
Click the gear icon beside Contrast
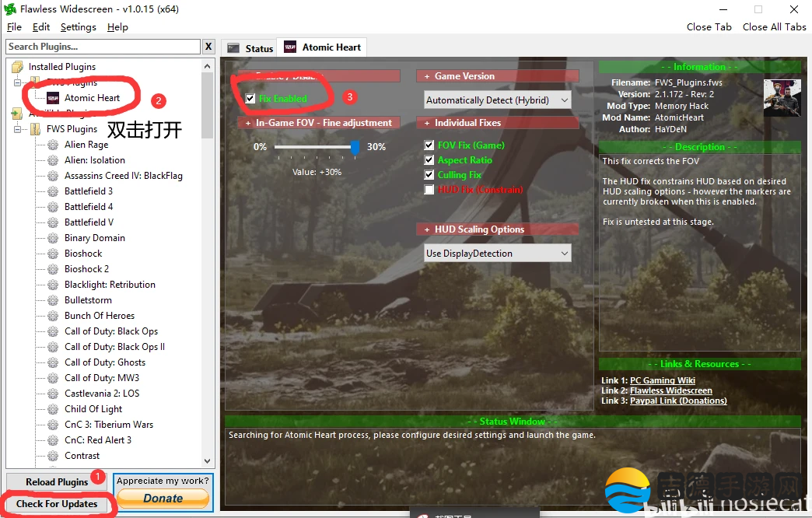[53, 455]
